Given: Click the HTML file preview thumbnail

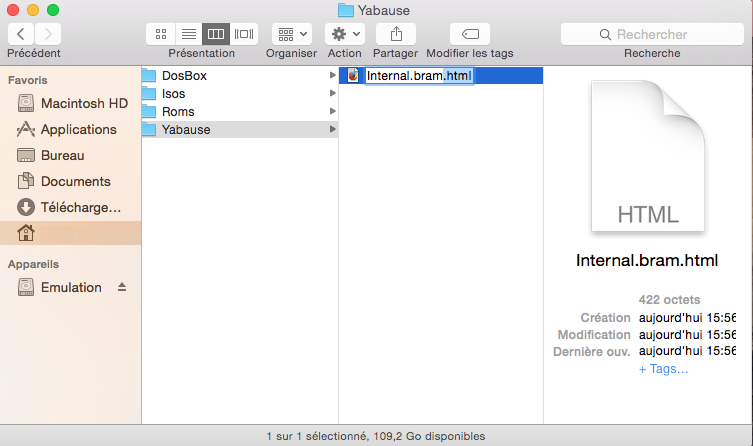Looking at the screenshot, I should coord(647,156).
